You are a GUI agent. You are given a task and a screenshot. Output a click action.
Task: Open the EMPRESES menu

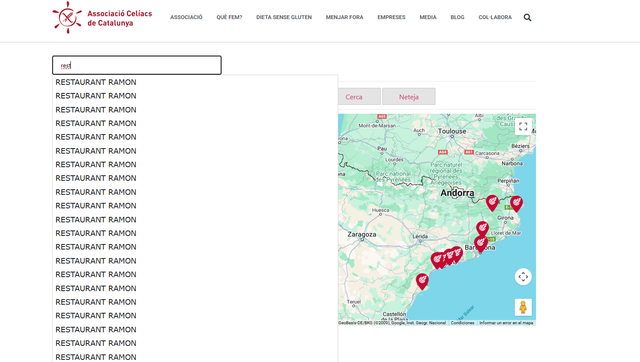click(x=391, y=18)
